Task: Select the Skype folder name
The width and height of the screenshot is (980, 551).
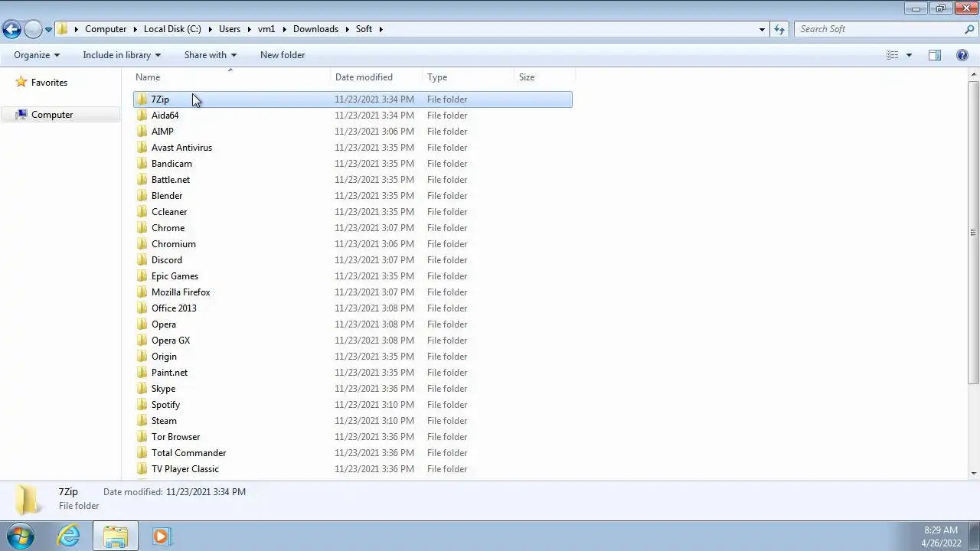Action: 163,389
